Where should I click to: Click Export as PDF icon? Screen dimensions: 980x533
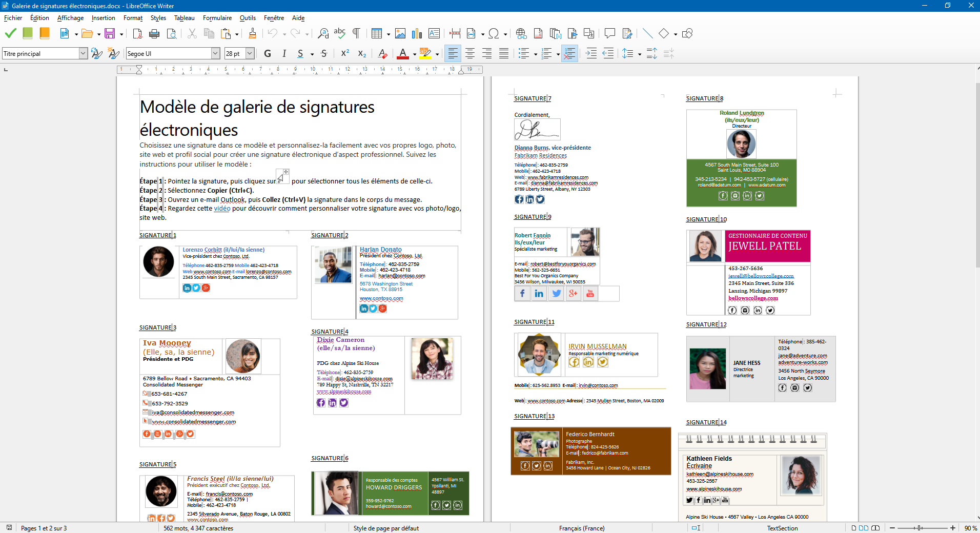(x=137, y=34)
